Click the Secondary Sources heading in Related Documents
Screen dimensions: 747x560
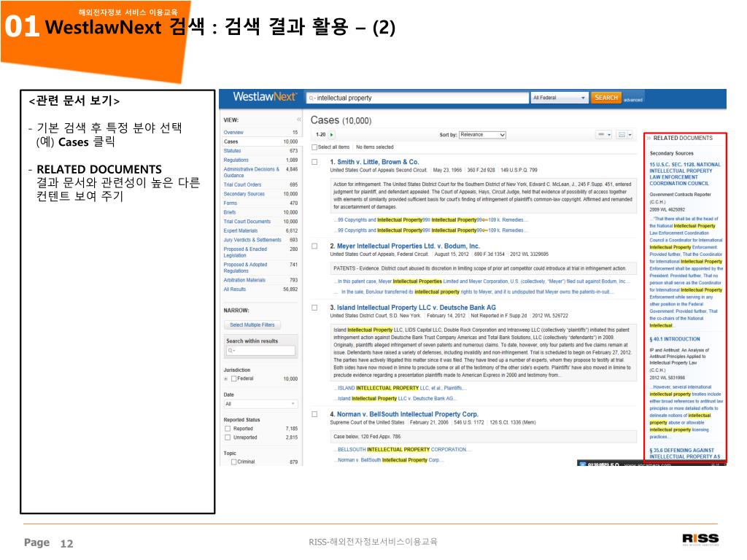(671, 153)
